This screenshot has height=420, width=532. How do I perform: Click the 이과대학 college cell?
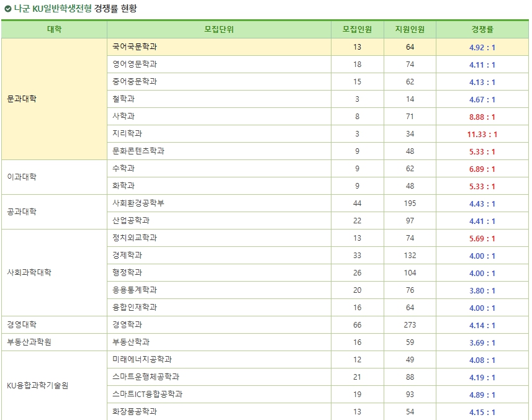(54, 177)
